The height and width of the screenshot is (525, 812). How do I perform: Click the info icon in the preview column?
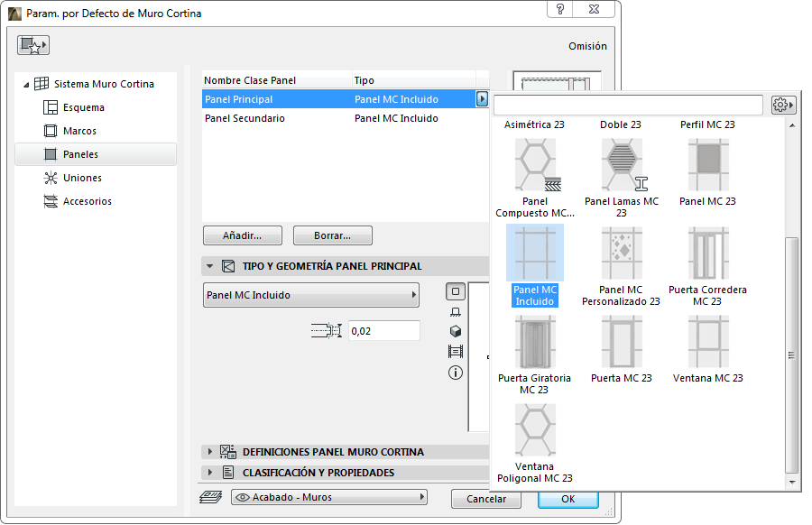pyautogui.click(x=455, y=372)
